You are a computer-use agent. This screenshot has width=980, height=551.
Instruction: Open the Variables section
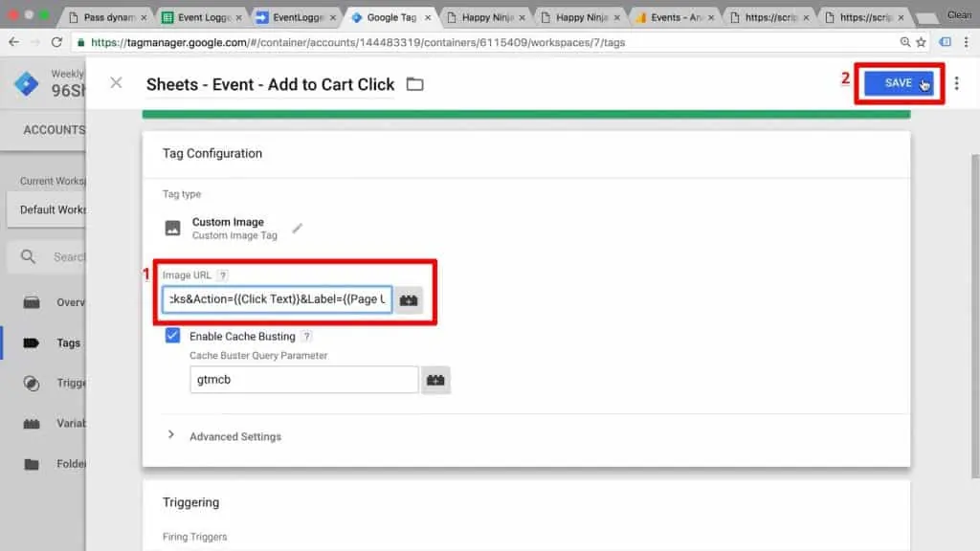click(55, 423)
